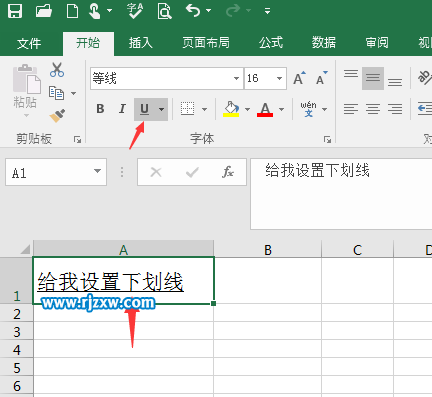Decrease font size icon
Image resolution: width=432 pixels, height=397 pixels.
(x=321, y=78)
